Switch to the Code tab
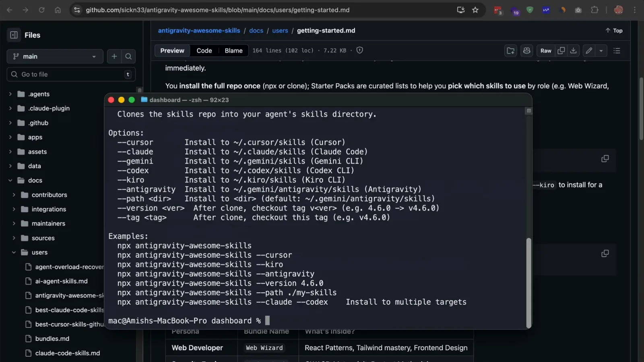This screenshot has width=644, height=362. [204, 51]
